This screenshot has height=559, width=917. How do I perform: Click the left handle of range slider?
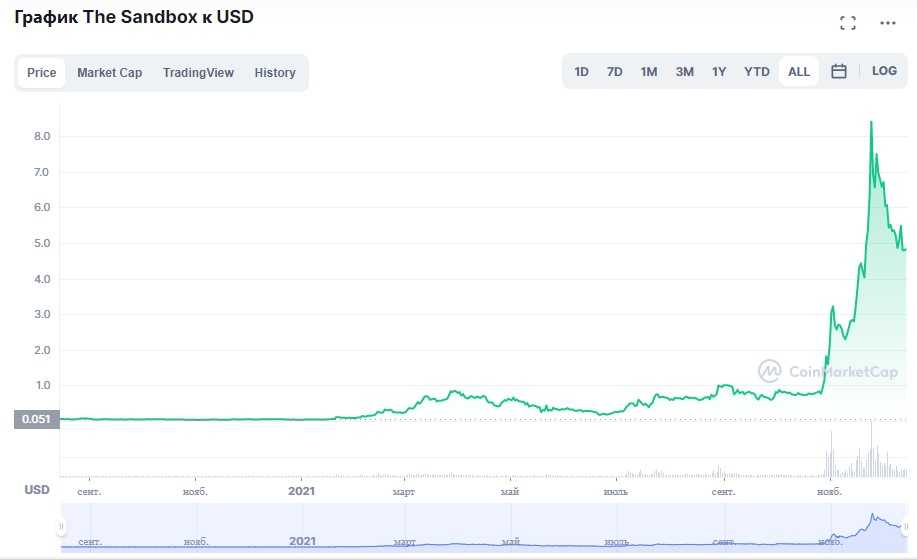pyautogui.click(x=62, y=527)
